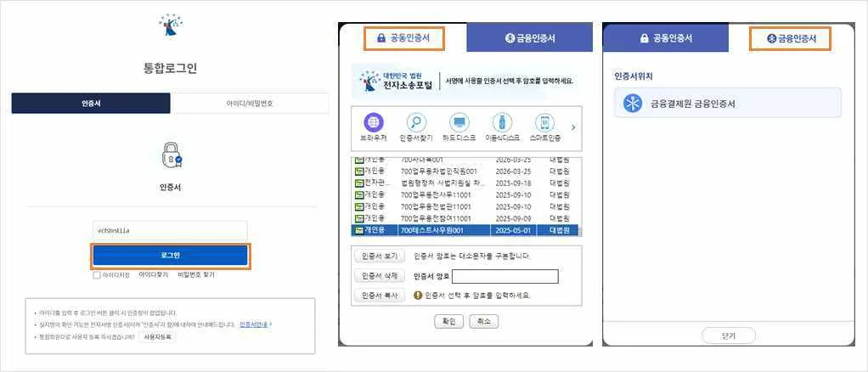This screenshot has height=372, width=868.
Task: Select certificate 700업무용차법인직원001
Action: (465, 171)
